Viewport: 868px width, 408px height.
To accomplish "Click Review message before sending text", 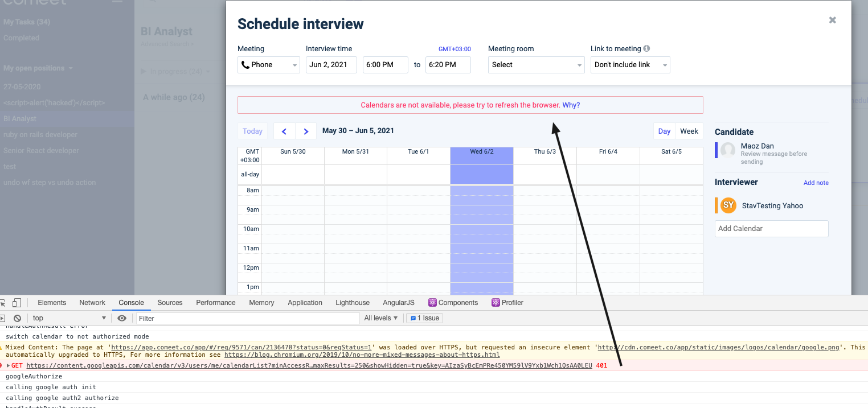I will [774, 158].
